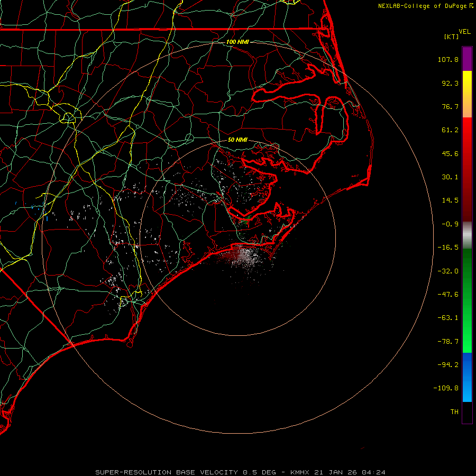Select the -109.8 scale value
The image size is (476, 476).
(x=446, y=388)
